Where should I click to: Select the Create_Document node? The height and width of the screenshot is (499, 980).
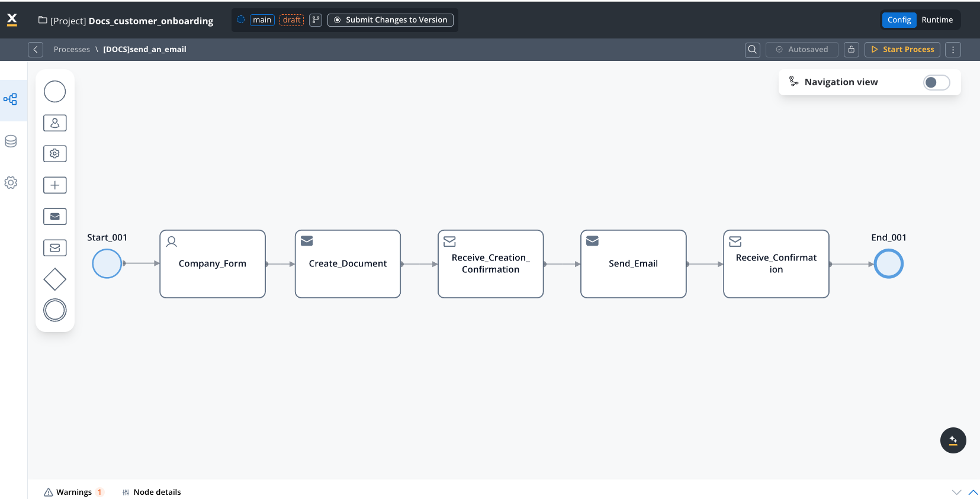point(348,264)
